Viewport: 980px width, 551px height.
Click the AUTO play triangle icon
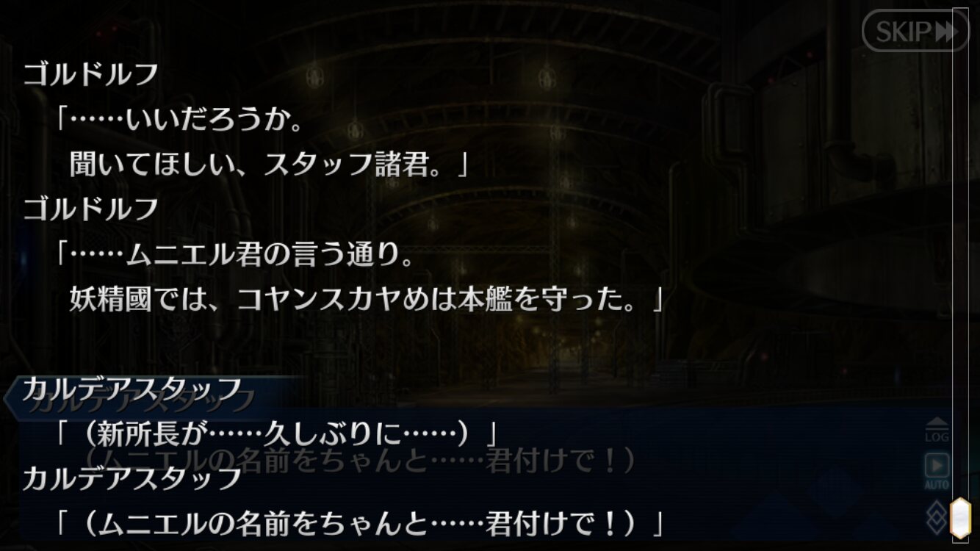click(937, 466)
